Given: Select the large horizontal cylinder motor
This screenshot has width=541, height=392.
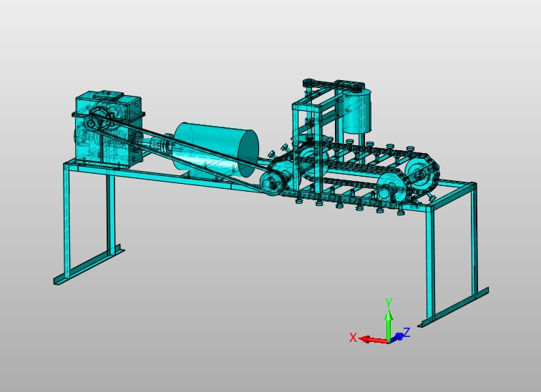Looking at the screenshot, I should tap(217, 150).
